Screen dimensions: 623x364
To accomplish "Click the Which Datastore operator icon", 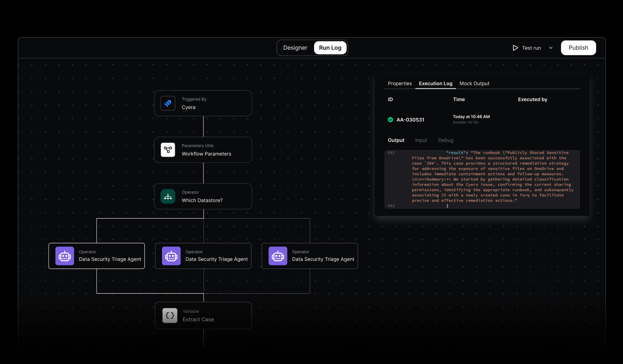I will (x=168, y=196).
